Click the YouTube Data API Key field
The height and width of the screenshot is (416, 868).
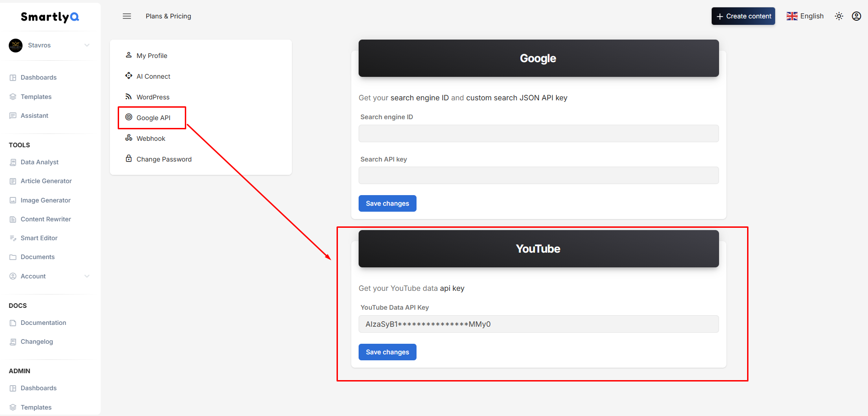pyautogui.click(x=538, y=324)
